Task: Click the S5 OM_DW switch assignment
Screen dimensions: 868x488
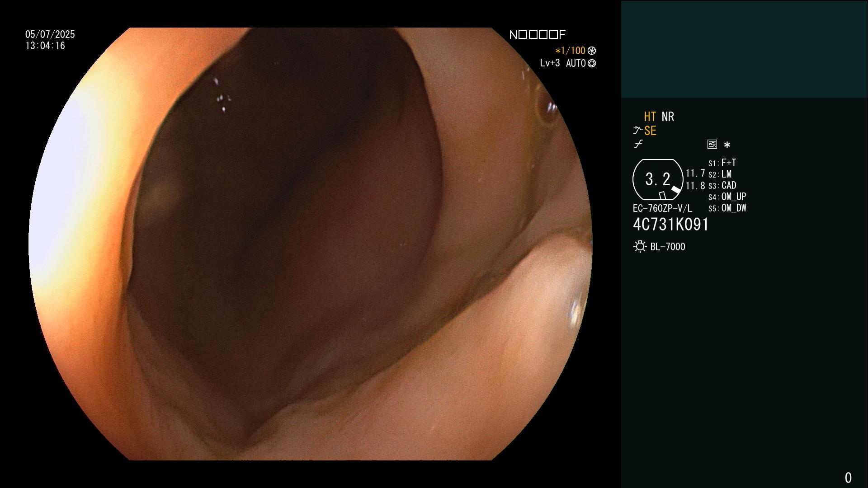Action: point(727,208)
